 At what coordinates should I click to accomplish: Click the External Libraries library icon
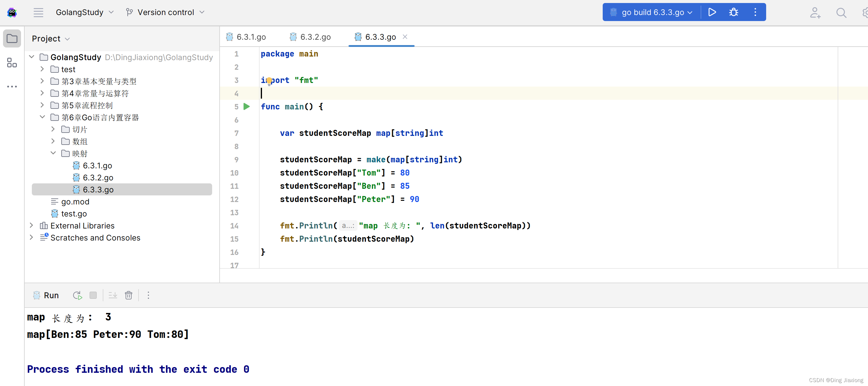(x=44, y=225)
